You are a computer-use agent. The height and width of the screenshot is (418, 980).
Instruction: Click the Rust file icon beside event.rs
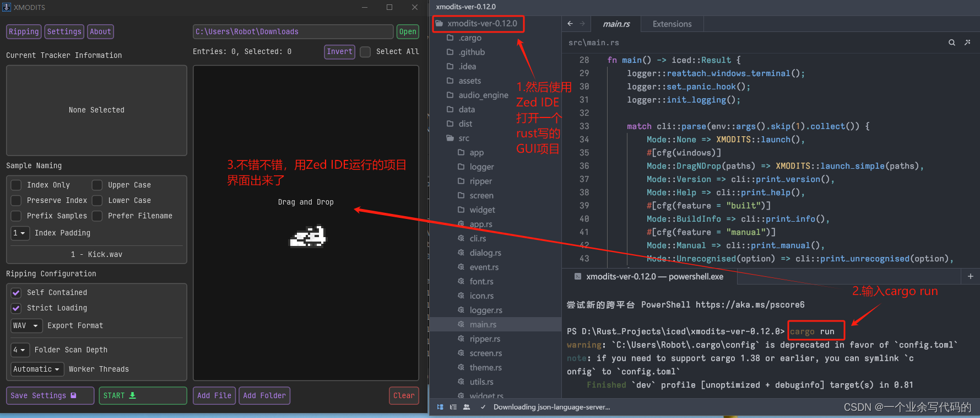pyautogui.click(x=461, y=267)
